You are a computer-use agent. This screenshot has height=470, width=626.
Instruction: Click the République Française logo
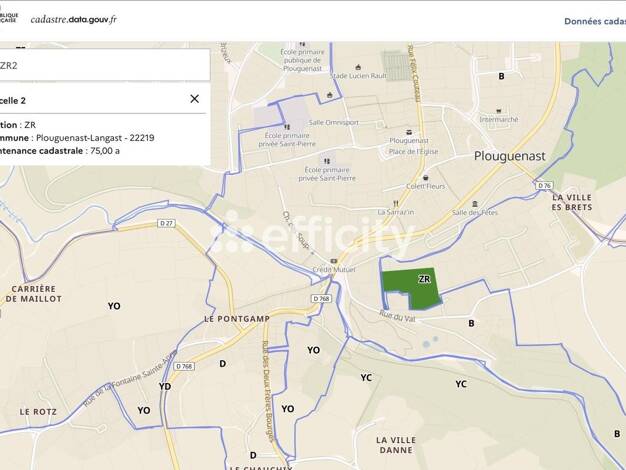(x=10, y=19)
